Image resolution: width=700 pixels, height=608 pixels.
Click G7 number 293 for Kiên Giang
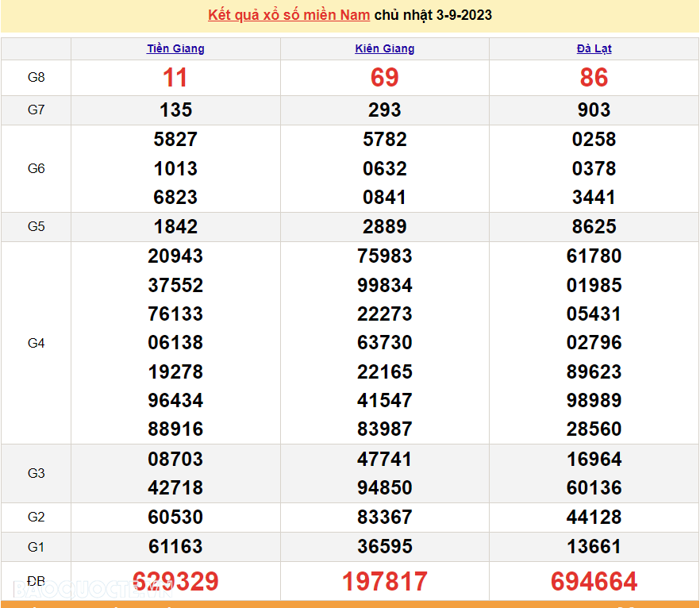coord(384,110)
